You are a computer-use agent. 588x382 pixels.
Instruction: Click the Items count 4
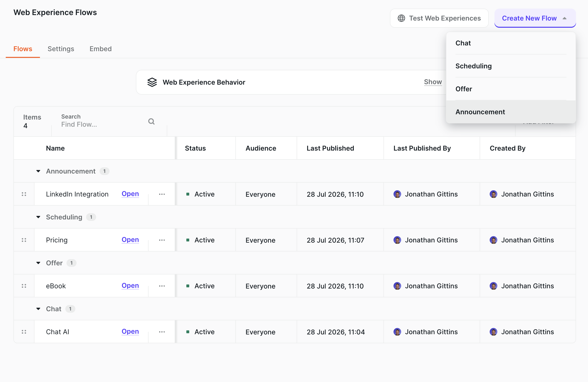point(25,126)
